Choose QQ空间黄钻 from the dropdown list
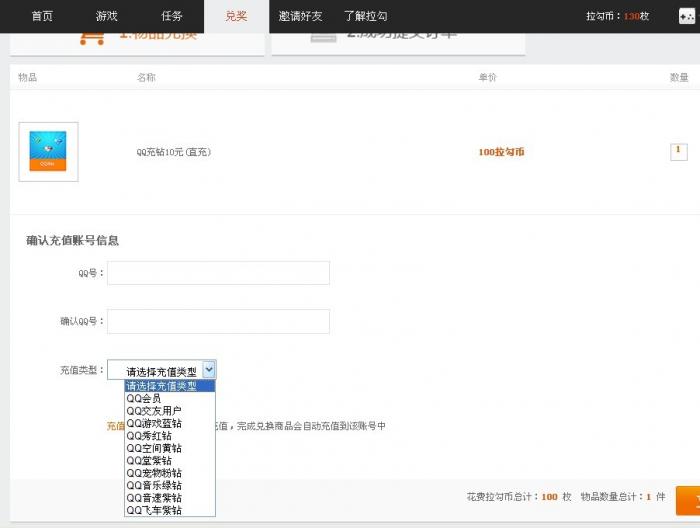 coord(170,448)
